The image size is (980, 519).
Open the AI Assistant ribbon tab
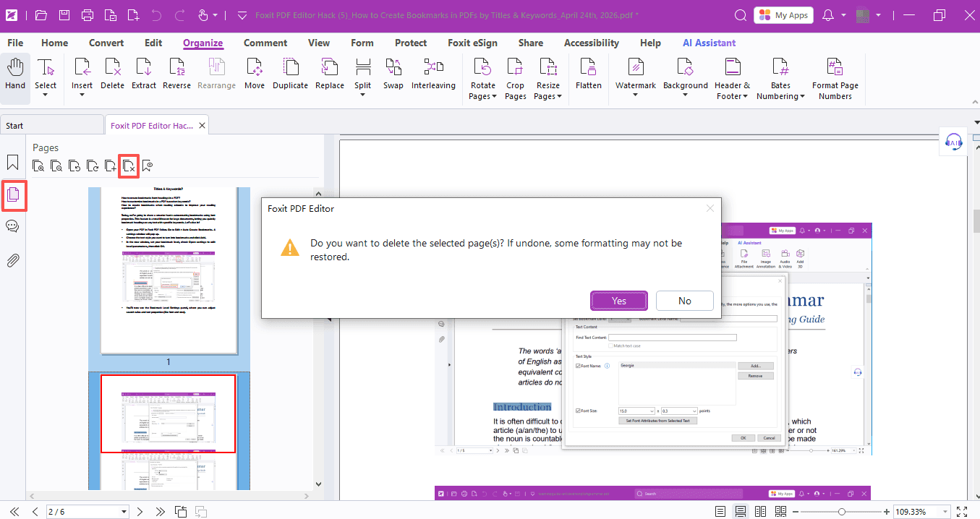pos(710,43)
